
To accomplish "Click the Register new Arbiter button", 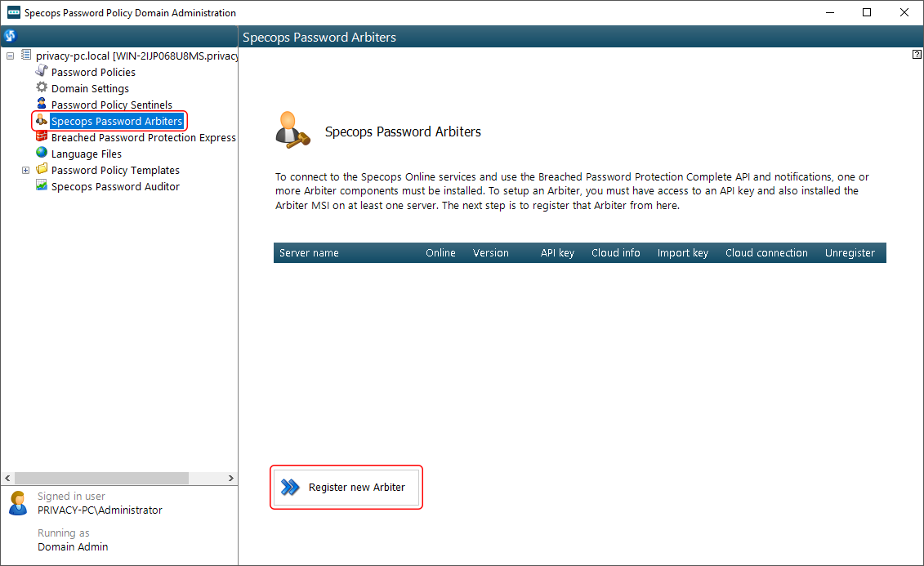I will (x=346, y=487).
